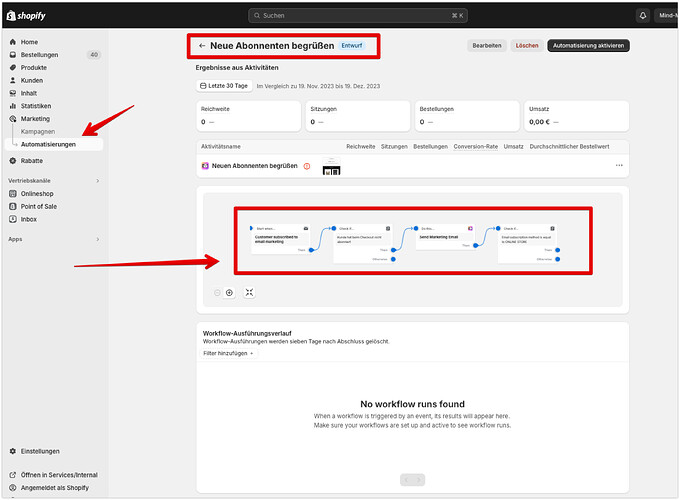Click Automatisierung aktivieren button
Image resolution: width=679 pixels, height=500 pixels.
click(x=588, y=45)
